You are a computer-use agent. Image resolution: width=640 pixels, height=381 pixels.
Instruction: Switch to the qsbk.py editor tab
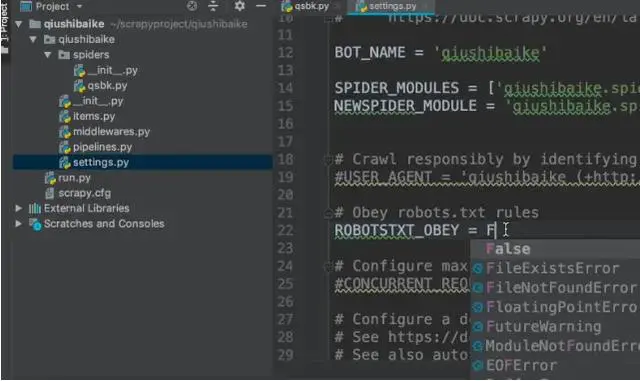tap(311, 6)
